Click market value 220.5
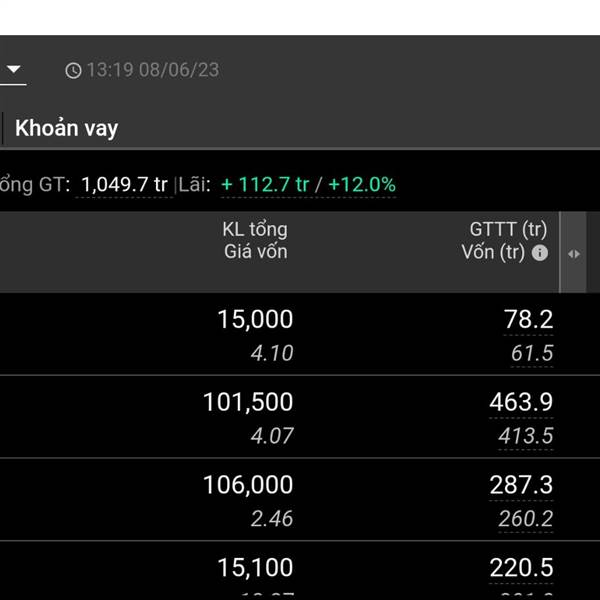The height and width of the screenshot is (600, 600). tap(521, 567)
